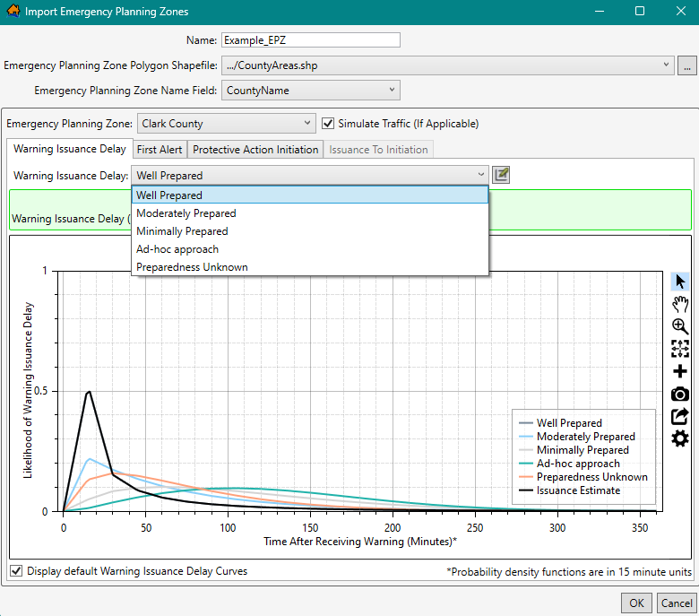Select the arrow pointer tool in chart toolbar
This screenshot has width=699, height=616.
[680, 282]
